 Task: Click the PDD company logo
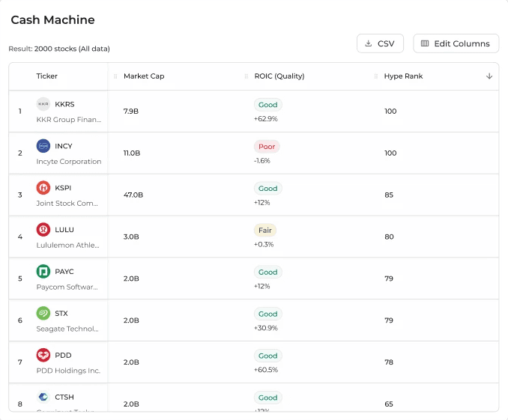click(43, 355)
